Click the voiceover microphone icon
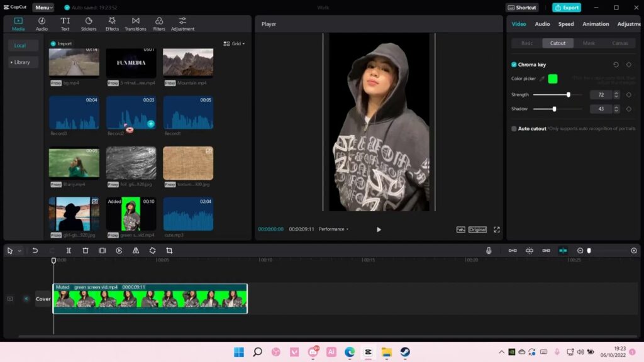This screenshot has height=362, width=644. click(490, 251)
